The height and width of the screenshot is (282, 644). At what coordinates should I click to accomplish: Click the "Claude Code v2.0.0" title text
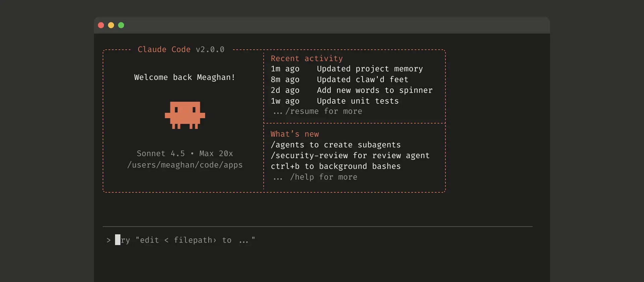coord(181,49)
